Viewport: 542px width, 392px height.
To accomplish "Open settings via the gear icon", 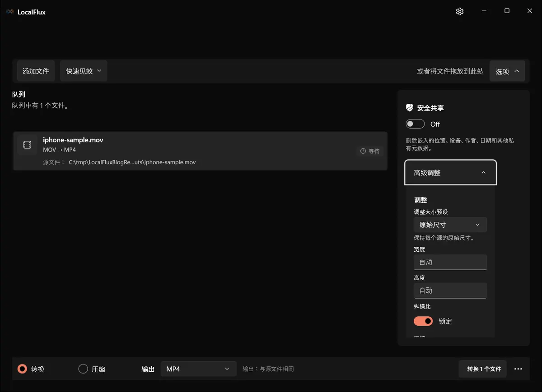I will [460, 11].
